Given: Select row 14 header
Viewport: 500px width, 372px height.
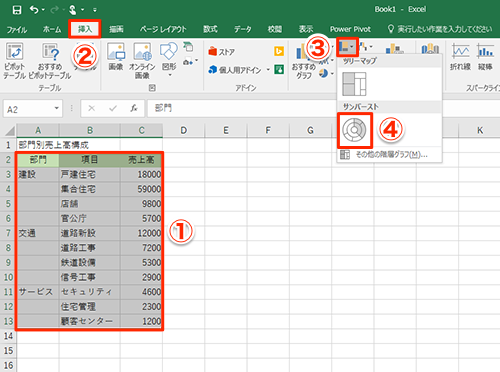Looking at the screenshot, I should tap(8, 336).
